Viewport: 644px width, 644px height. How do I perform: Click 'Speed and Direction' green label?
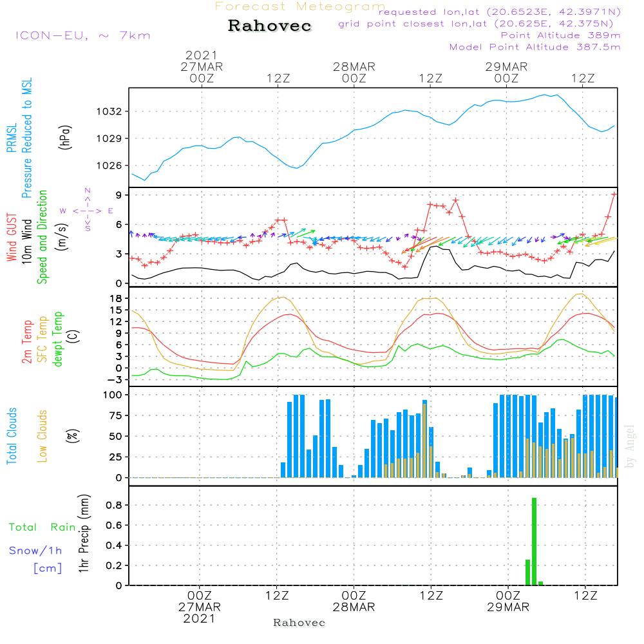pyautogui.click(x=42, y=237)
